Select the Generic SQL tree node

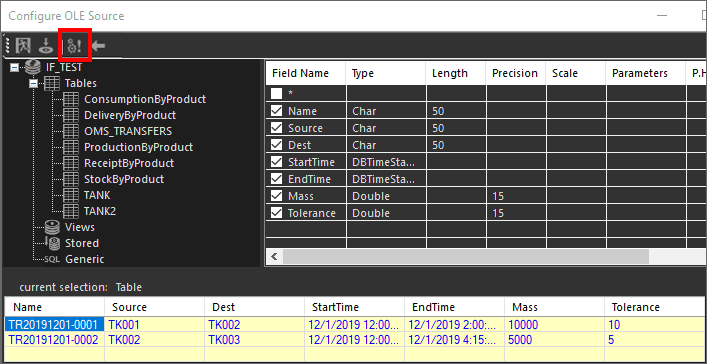84,259
